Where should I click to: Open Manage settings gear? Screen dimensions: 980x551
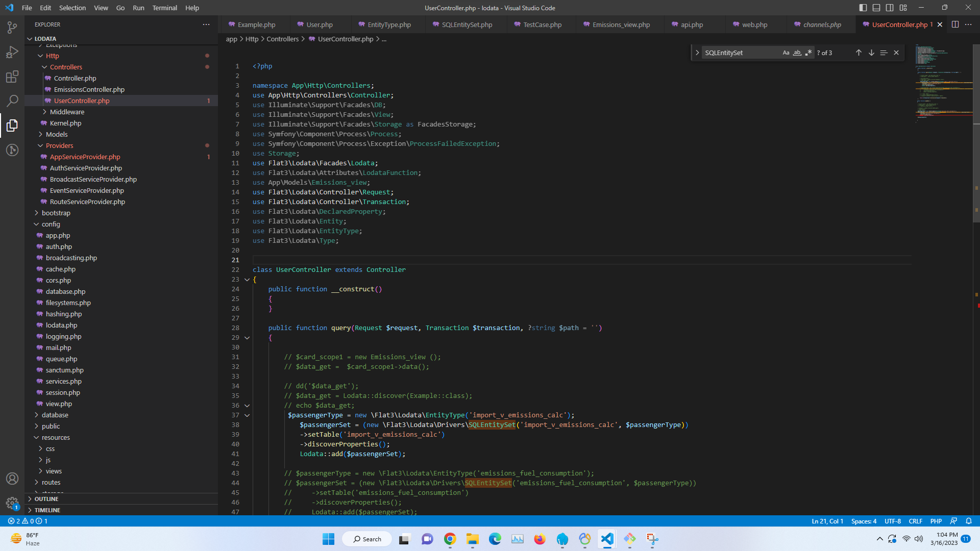point(12,503)
